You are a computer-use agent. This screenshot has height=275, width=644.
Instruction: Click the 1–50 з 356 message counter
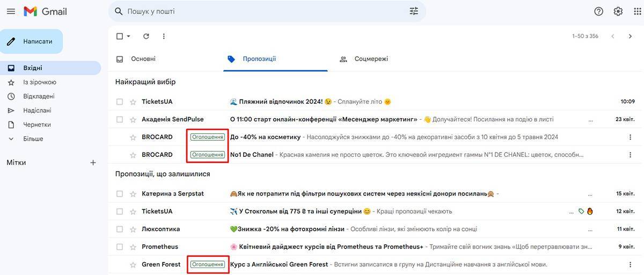coord(585,36)
